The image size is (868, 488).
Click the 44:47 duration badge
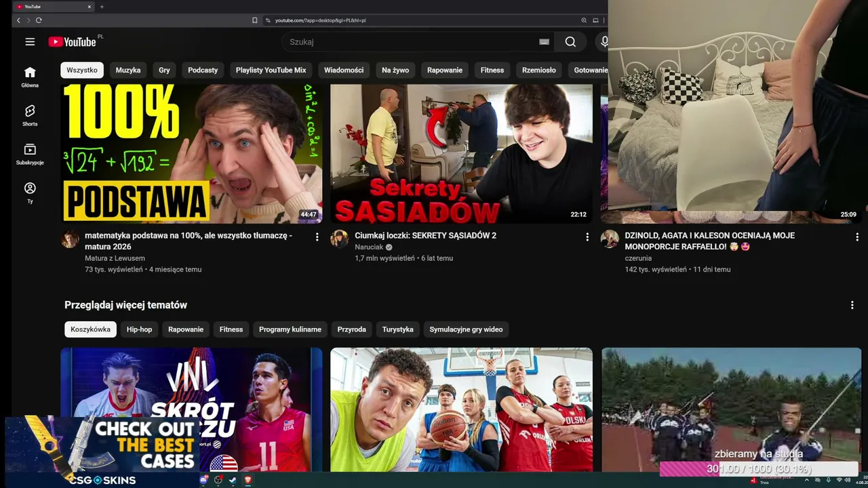click(309, 215)
